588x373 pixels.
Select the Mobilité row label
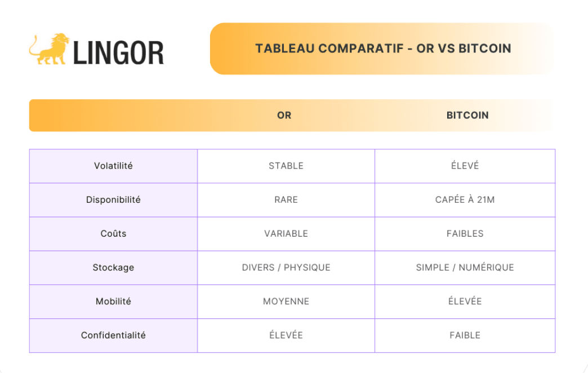[x=113, y=301]
